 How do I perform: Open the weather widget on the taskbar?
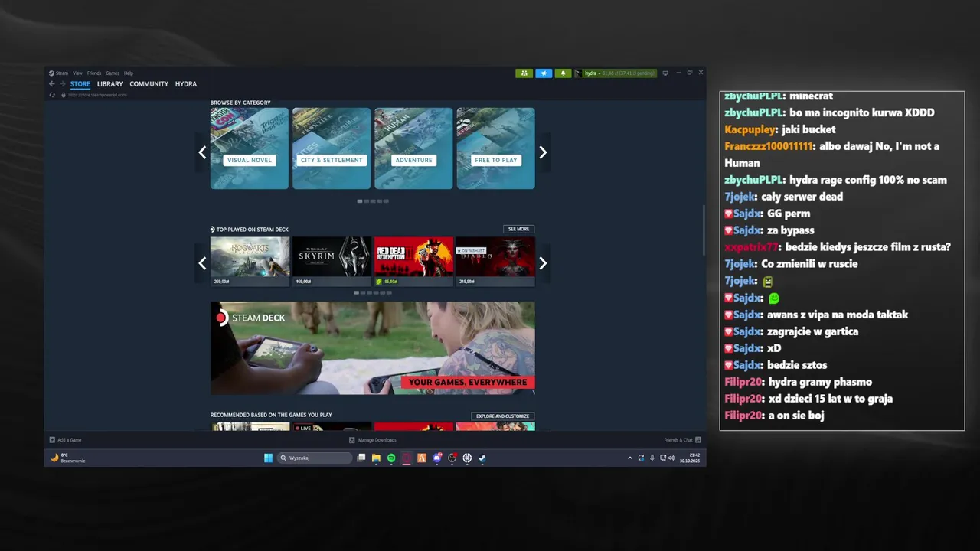pos(67,458)
